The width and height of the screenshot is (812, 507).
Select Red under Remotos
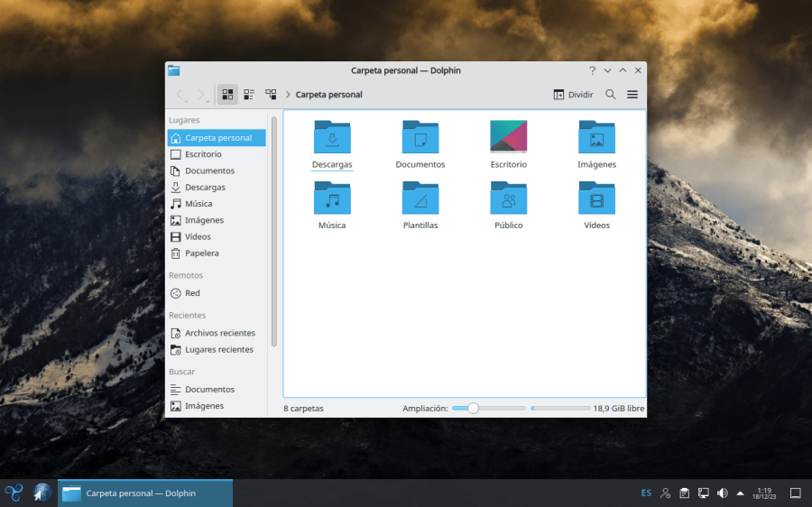point(192,293)
